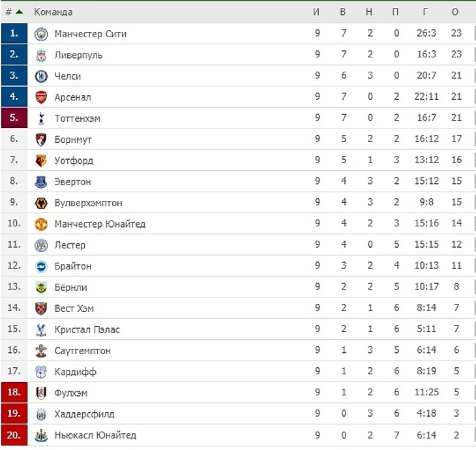Click the Chelsea club crest icon

[x=41, y=76]
